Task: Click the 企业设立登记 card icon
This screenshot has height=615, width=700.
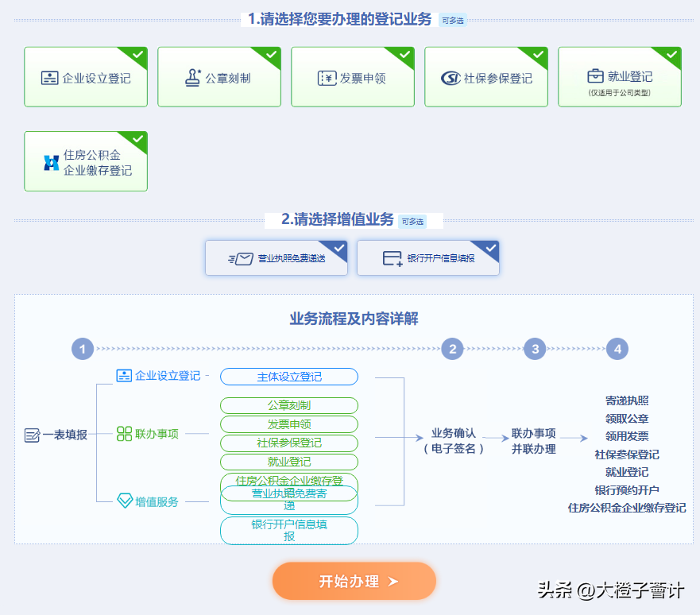Action: click(49, 78)
